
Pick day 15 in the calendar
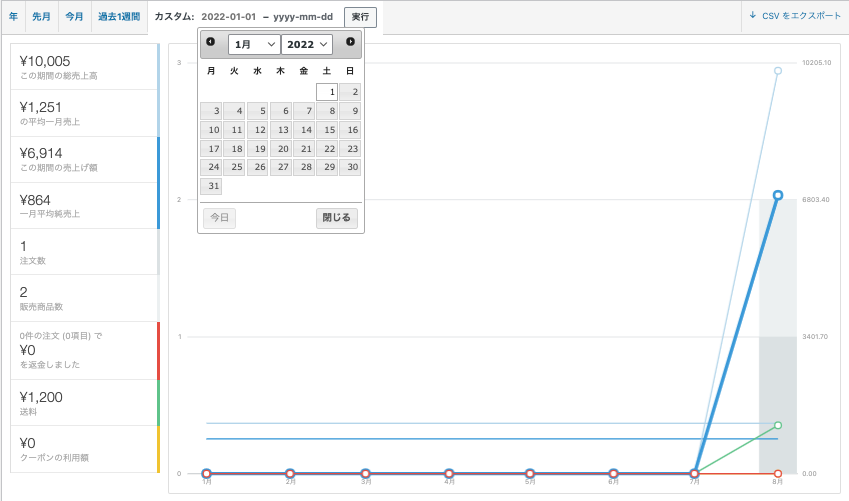tap(327, 130)
